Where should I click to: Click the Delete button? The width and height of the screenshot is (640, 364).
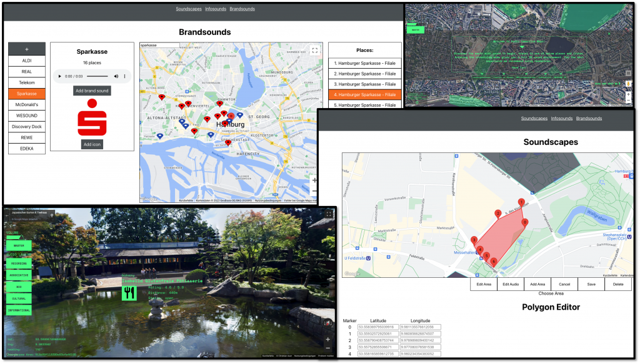click(618, 284)
